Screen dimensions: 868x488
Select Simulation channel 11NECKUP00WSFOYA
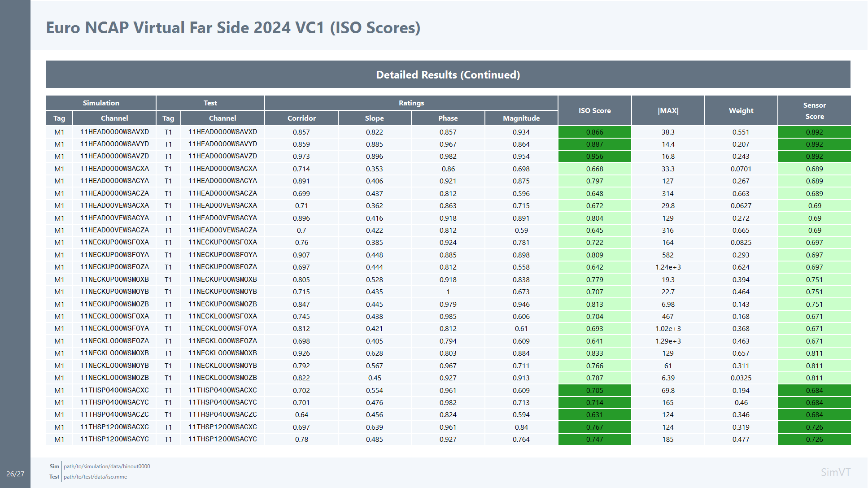point(114,255)
